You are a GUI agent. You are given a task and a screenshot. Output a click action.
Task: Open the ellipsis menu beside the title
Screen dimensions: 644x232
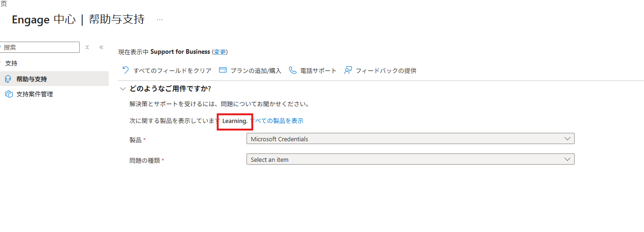(x=160, y=20)
